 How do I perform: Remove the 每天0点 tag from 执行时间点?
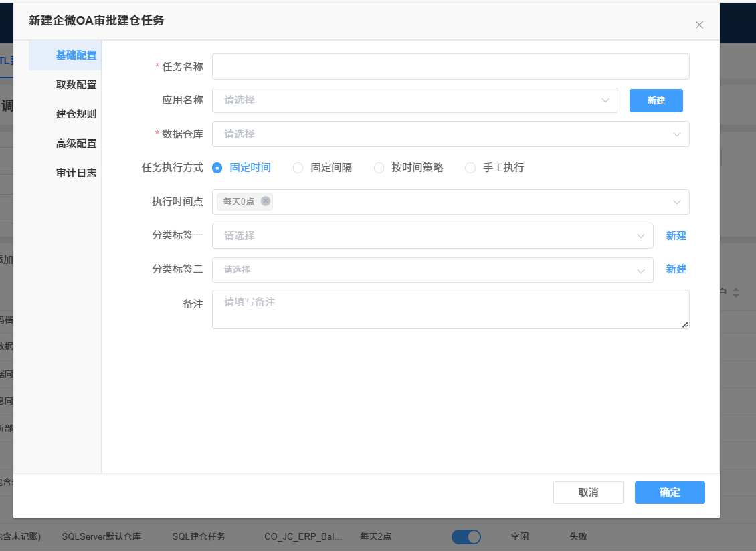click(x=266, y=201)
